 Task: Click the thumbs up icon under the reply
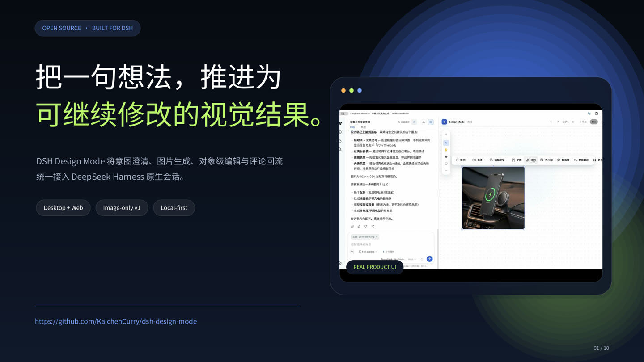[359, 227]
